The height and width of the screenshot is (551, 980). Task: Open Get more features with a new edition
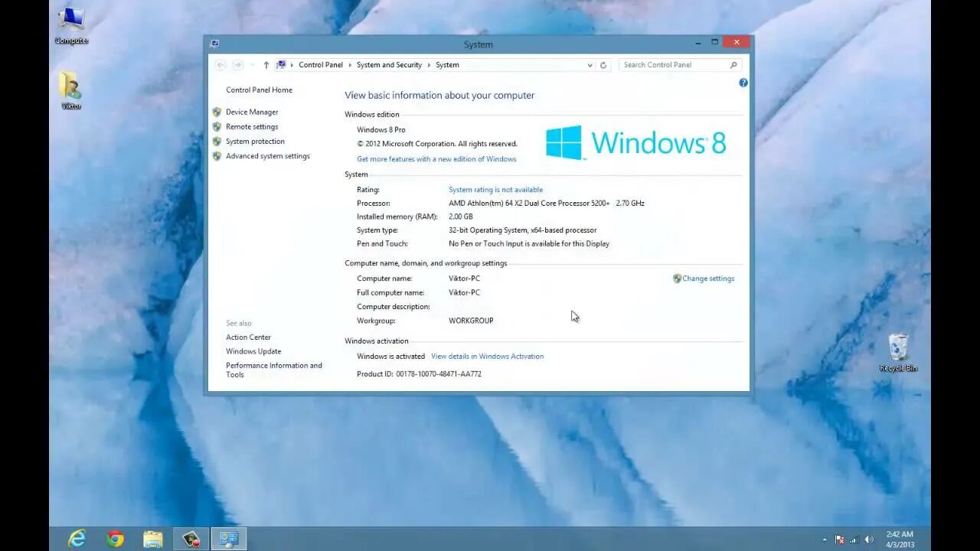click(436, 158)
